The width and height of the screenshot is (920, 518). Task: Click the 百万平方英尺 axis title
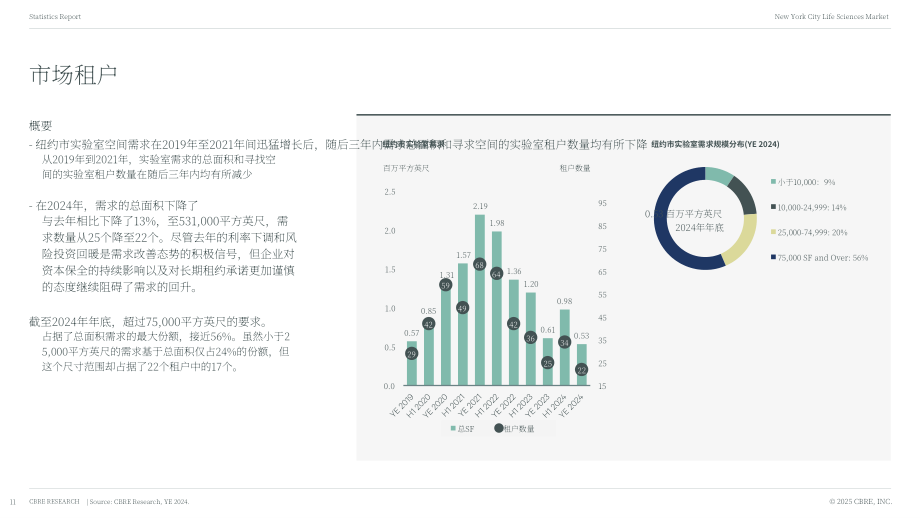(x=406, y=168)
